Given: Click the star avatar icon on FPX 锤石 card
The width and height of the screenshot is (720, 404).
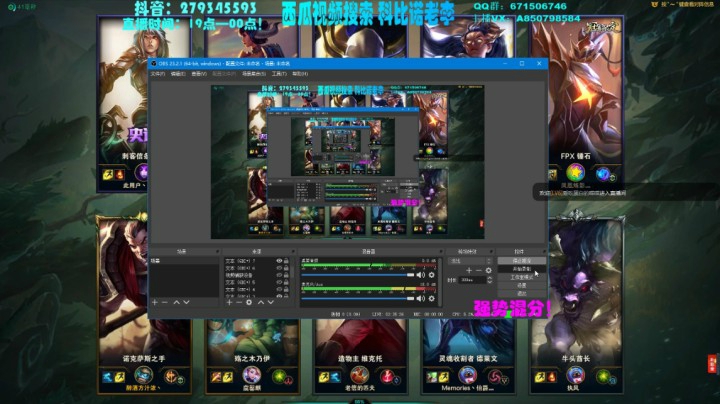Looking at the screenshot, I should point(575,173).
